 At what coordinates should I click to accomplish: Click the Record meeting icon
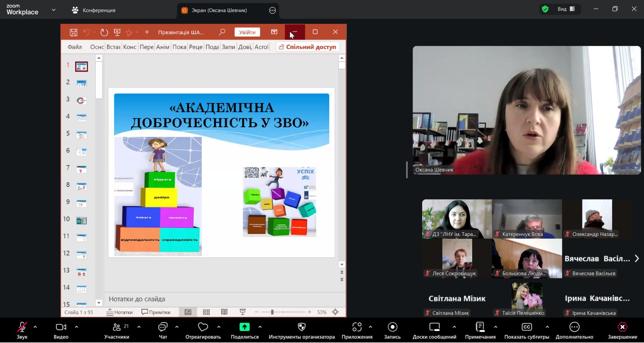tap(392, 330)
